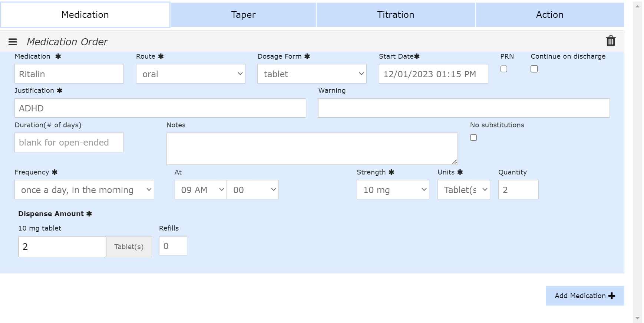This screenshot has width=644, height=323.
Task: Click the scrollbar down arrow
Action: (638, 318)
